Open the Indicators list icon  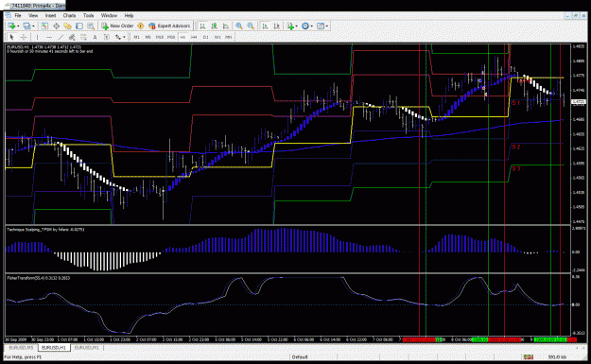pos(290,26)
